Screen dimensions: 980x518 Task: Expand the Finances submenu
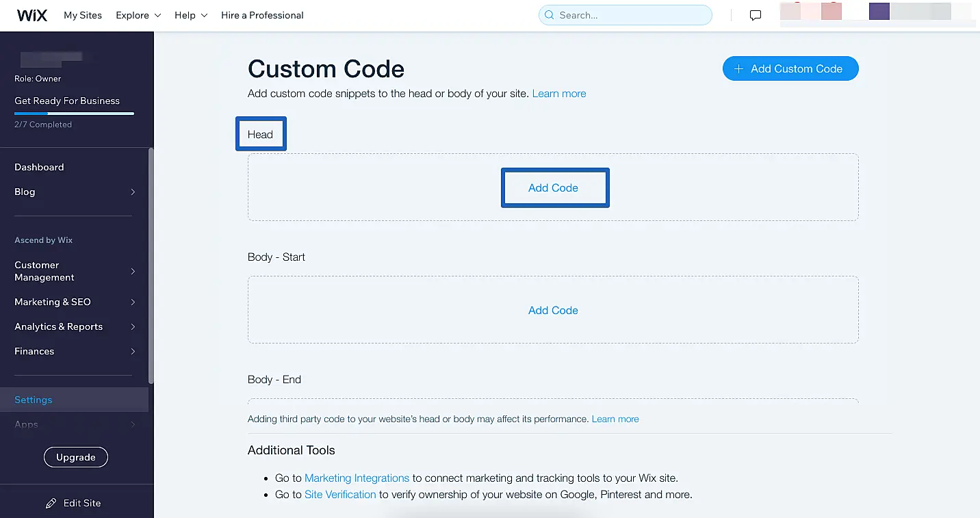133,351
